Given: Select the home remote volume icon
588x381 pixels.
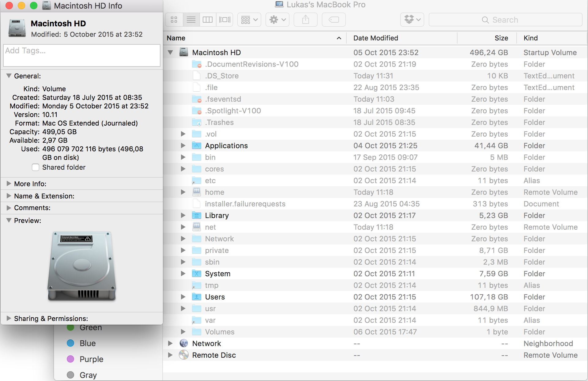Looking at the screenshot, I should tap(197, 192).
